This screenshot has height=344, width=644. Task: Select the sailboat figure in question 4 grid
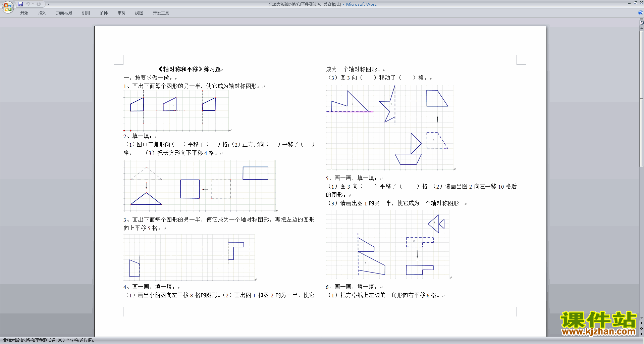(408, 149)
